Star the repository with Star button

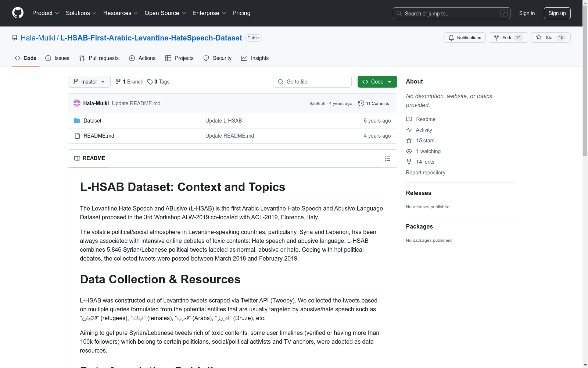point(551,38)
